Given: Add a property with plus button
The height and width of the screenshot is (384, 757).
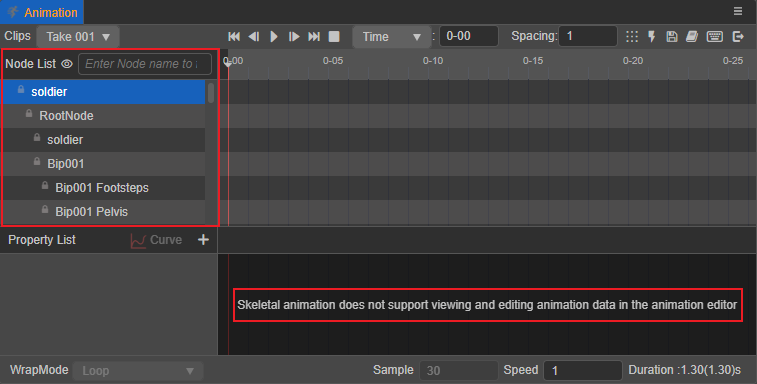Looking at the screenshot, I should (x=203, y=240).
